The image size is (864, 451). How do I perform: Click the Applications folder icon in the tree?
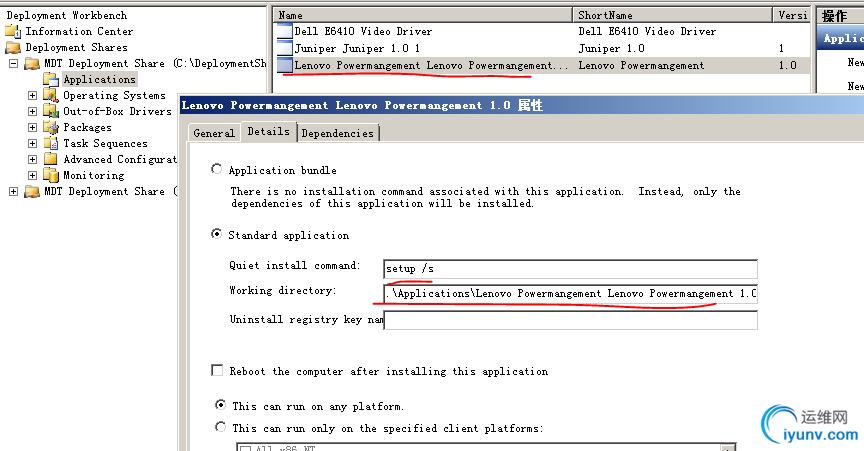pyautogui.click(x=51, y=79)
